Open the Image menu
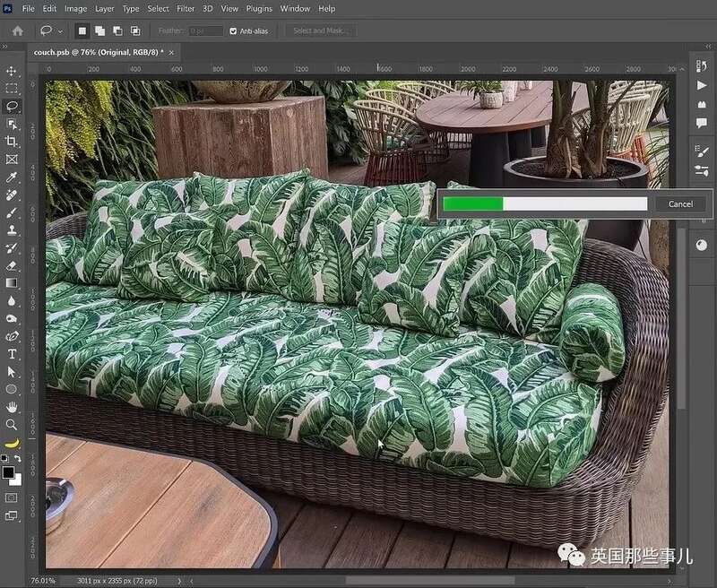The height and width of the screenshot is (588, 717). click(x=75, y=9)
